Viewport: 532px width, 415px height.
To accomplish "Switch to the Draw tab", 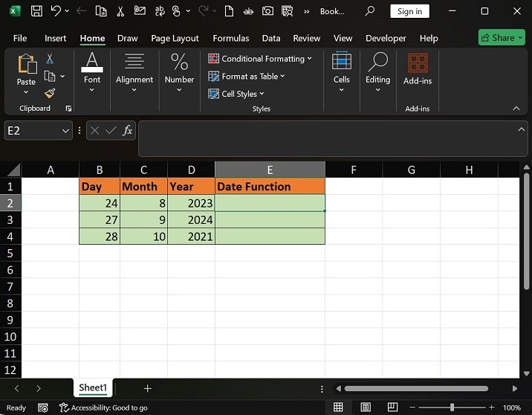I will [128, 38].
